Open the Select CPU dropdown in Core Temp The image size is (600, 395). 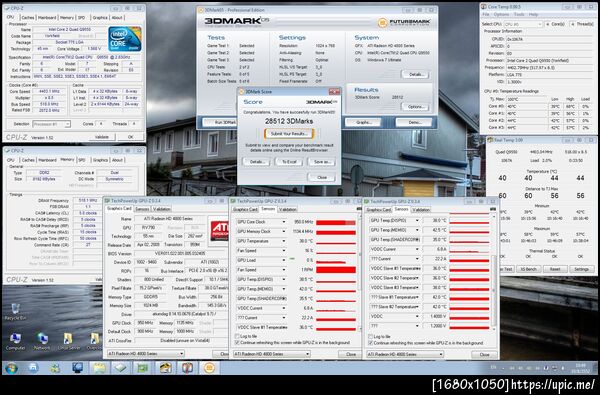(523, 24)
